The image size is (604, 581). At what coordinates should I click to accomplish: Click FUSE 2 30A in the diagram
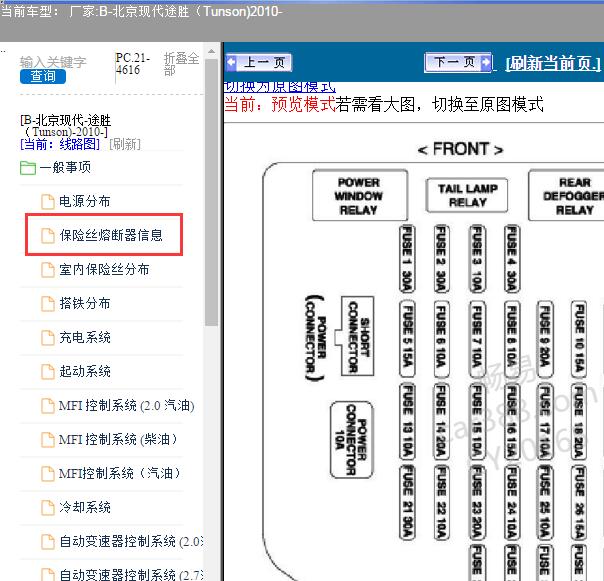pos(441,259)
